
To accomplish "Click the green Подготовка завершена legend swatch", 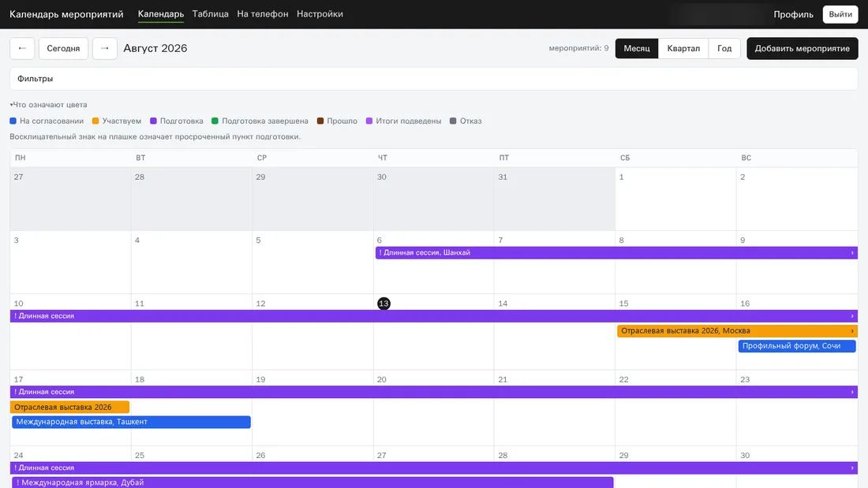I will click(215, 121).
